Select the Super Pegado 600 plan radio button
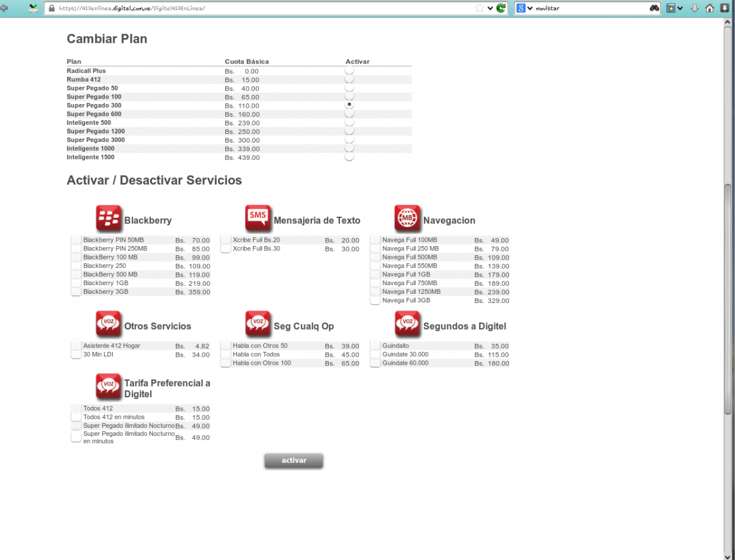 pyautogui.click(x=349, y=114)
